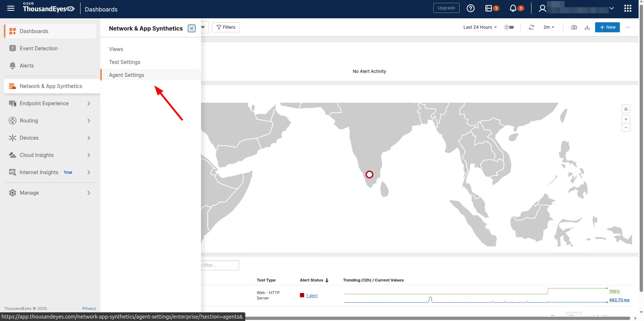Open Event Detection in the sidebar
This screenshot has height=321, width=644.
point(50,48)
